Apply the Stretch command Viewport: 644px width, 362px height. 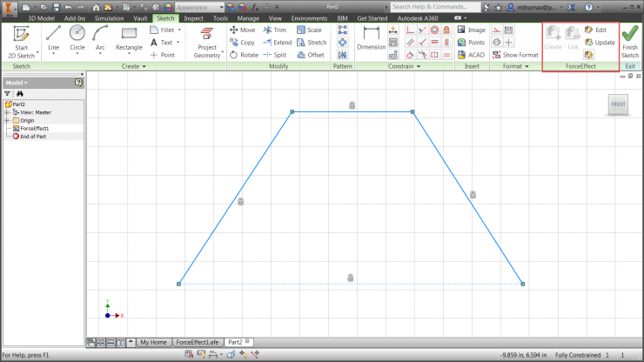[312, 43]
